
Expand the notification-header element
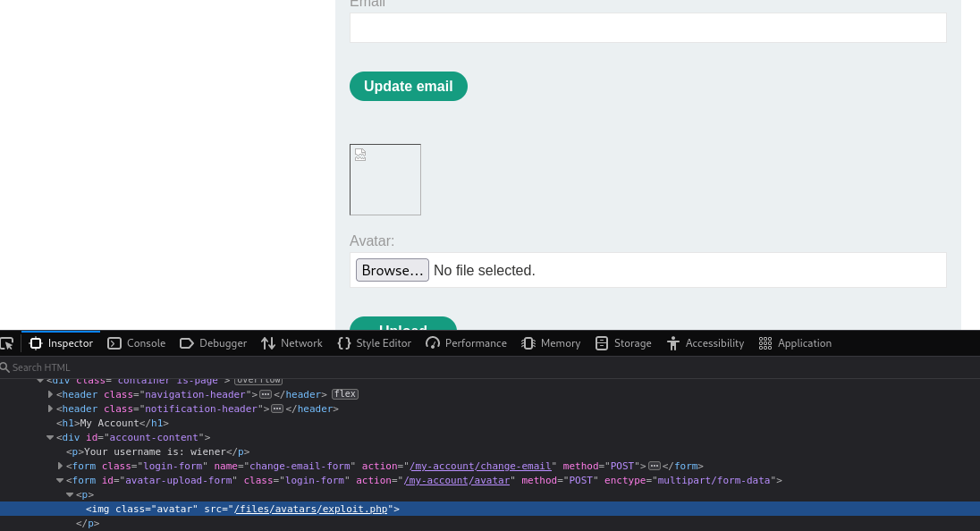50,409
